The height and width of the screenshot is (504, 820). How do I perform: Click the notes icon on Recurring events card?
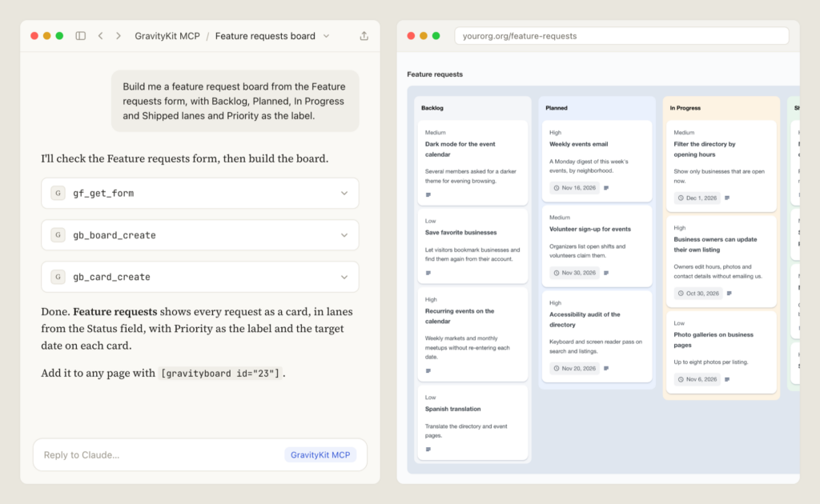click(x=428, y=371)
